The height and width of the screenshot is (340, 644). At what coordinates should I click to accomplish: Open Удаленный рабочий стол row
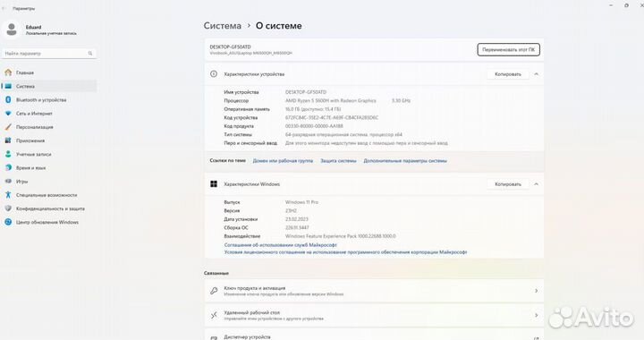coord(374,315)
